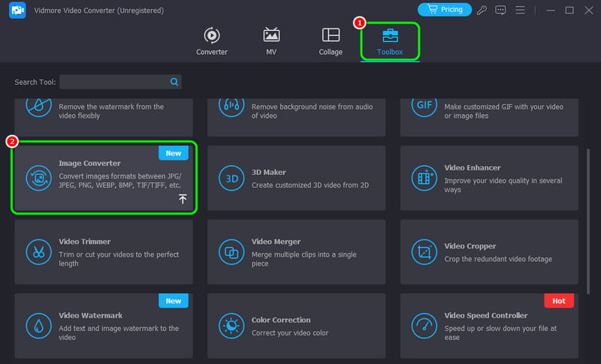Pin Image Converter with the arrow icon
Viewport: 601px width, 364px height.
(x=183, y=199)
